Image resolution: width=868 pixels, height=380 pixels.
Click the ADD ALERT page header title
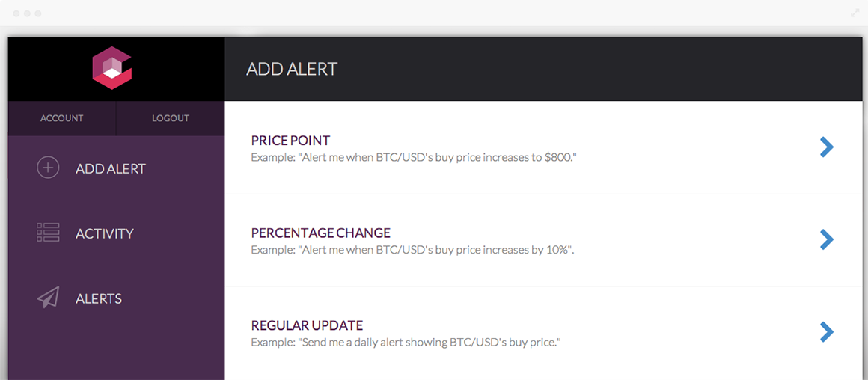[292, 69]
